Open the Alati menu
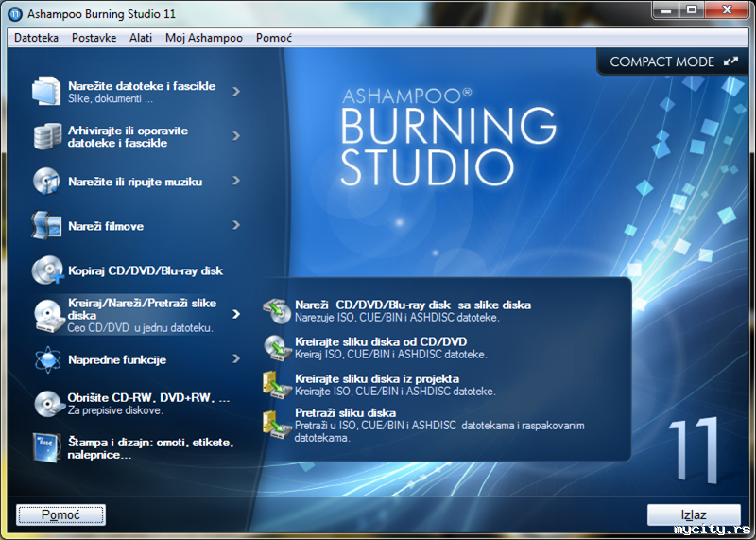This screenshot has width=756, height=540. pos(141,38)
